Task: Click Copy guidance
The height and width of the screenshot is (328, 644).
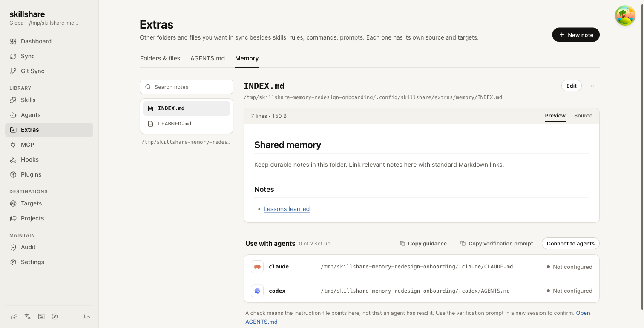Action: [x=423, y=244]
